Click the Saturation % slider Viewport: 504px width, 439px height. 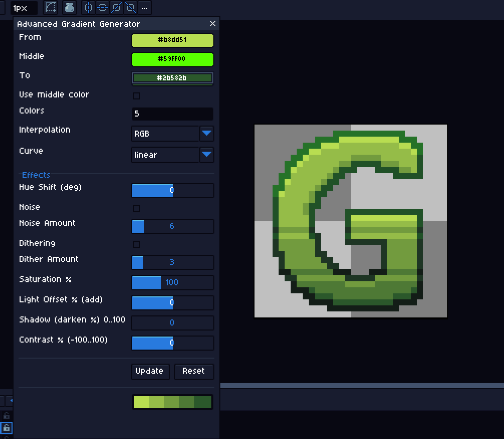[x=173, y=282]
